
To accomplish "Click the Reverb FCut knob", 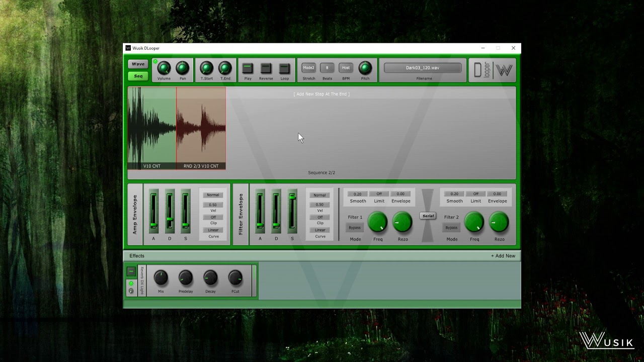I will click(x=235, y=278).
